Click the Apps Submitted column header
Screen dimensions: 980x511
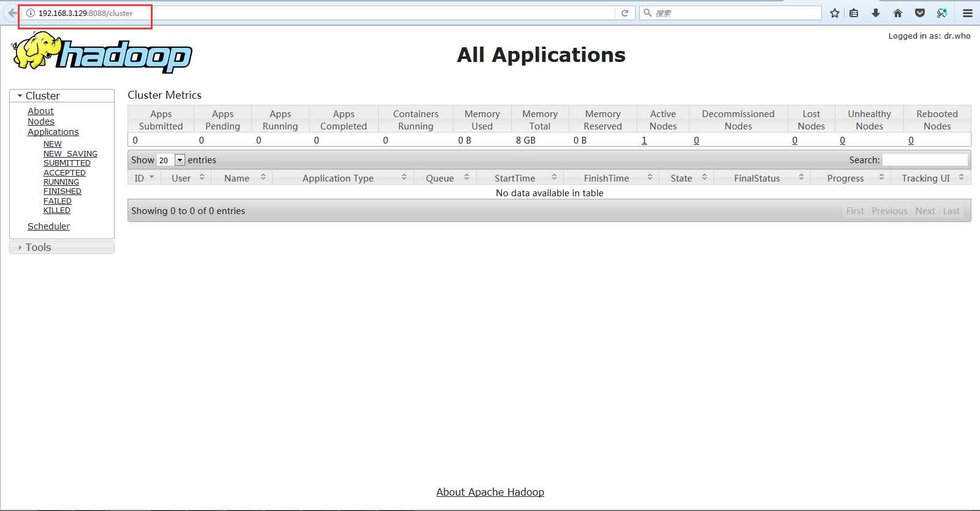[161, 120]
